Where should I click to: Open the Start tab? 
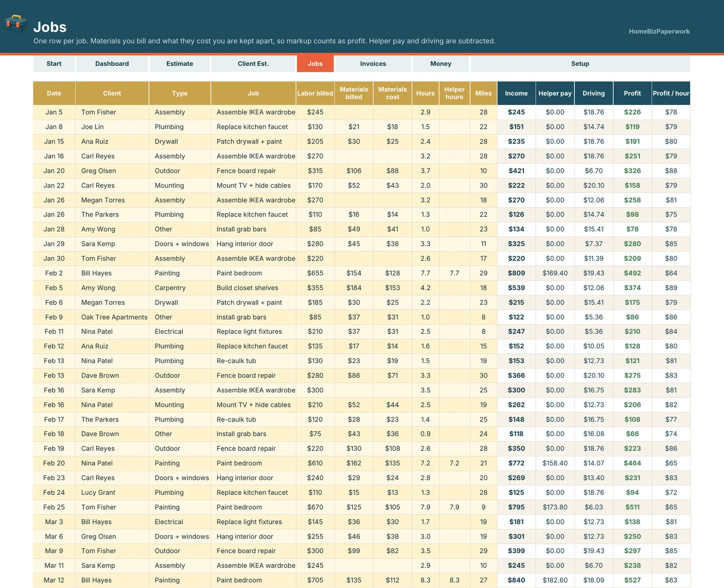54,64
